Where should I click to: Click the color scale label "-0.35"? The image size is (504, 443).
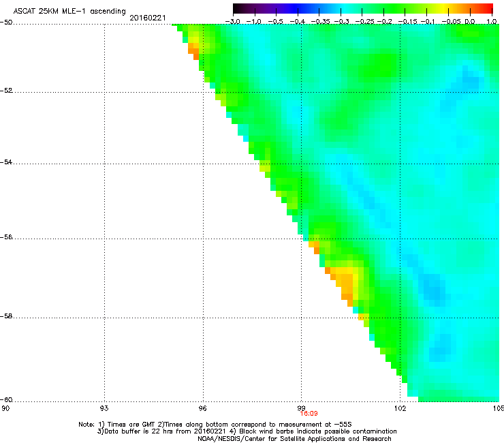click(321, 21)
